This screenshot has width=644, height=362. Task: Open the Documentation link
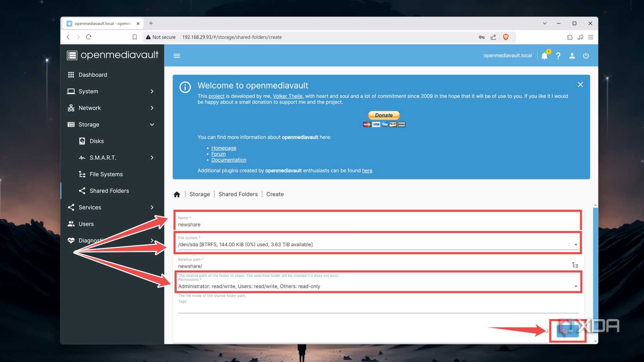pyautogui.click(x=229, y=160)
